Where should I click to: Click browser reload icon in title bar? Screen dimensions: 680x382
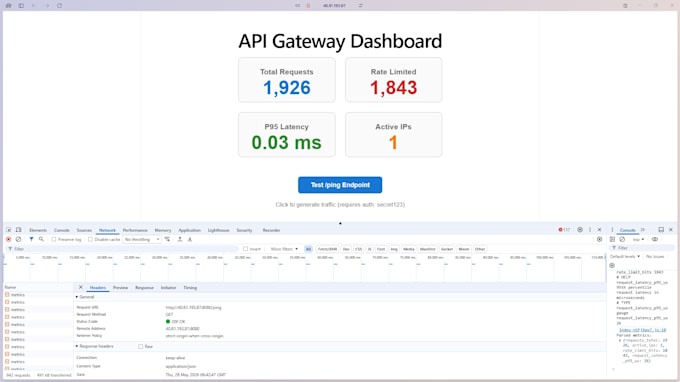click(59, 6)
